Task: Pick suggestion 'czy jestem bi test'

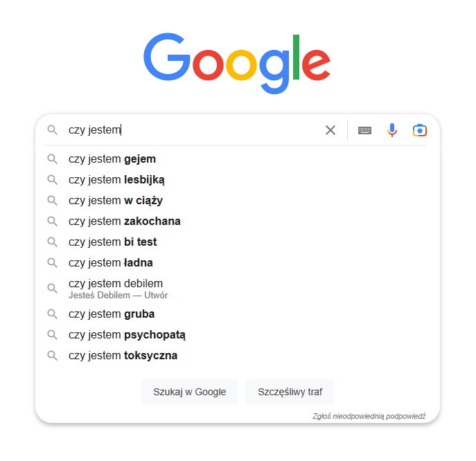Action: click(x=113, y=242)
